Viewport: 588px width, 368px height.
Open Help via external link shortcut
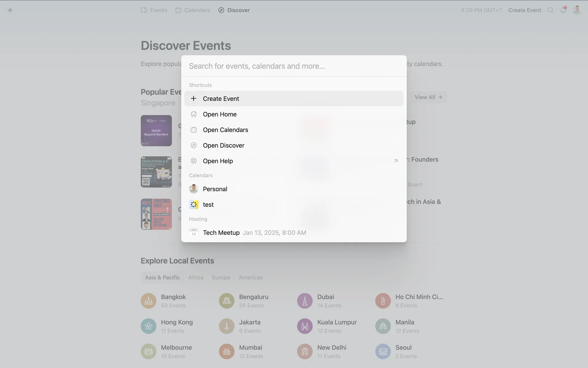point(218,161)
